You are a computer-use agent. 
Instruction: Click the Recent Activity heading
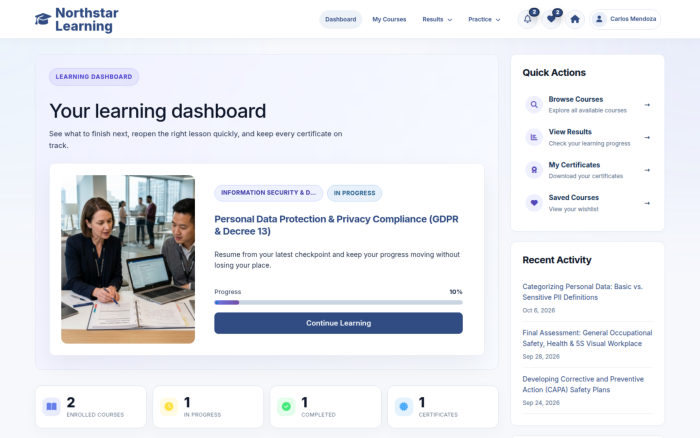click(557, 260)
